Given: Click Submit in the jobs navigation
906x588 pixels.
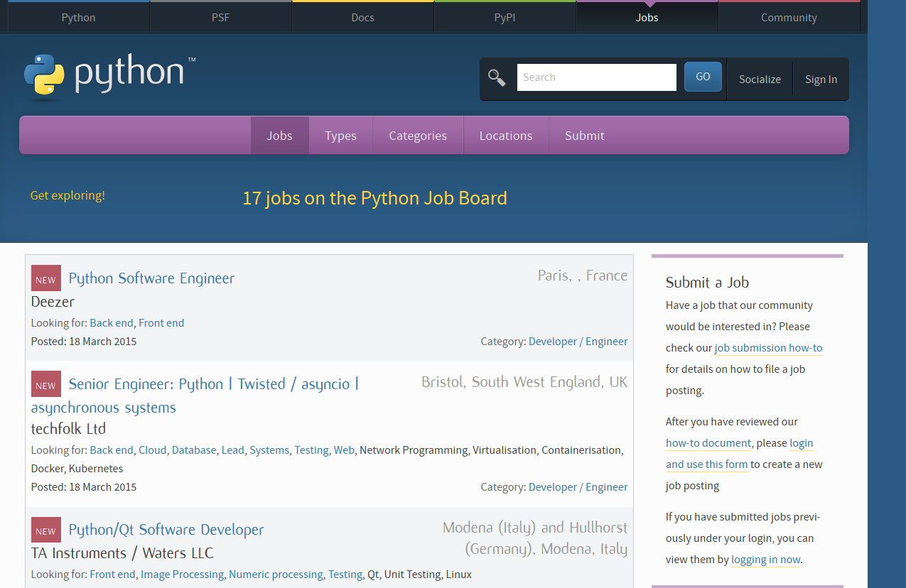Looking at the screenshot, I should coord(584,136).
